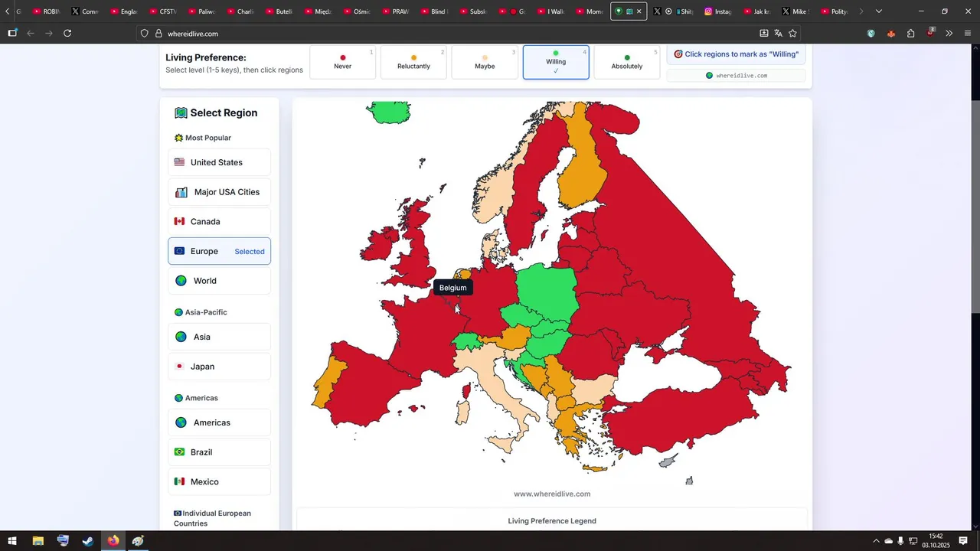
Task: Click the tracking protection shield icon
Action: (145, 34)
